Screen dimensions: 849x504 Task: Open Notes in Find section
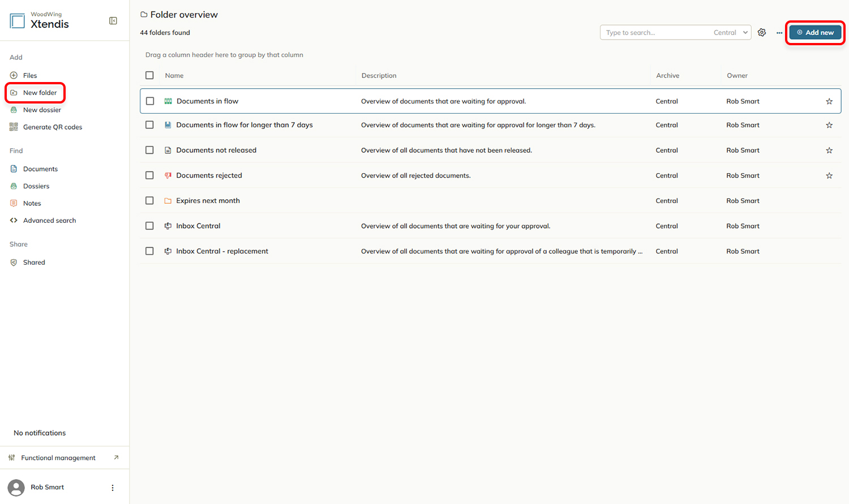point(25,204)
